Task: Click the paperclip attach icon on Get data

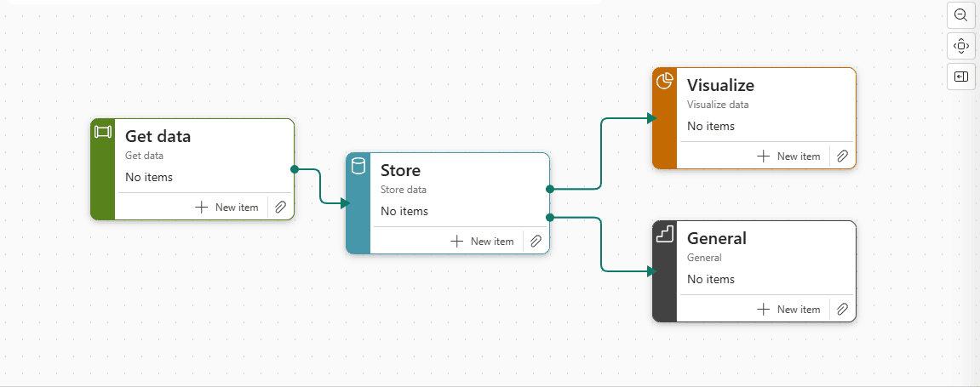Action: tap(281, 208)
